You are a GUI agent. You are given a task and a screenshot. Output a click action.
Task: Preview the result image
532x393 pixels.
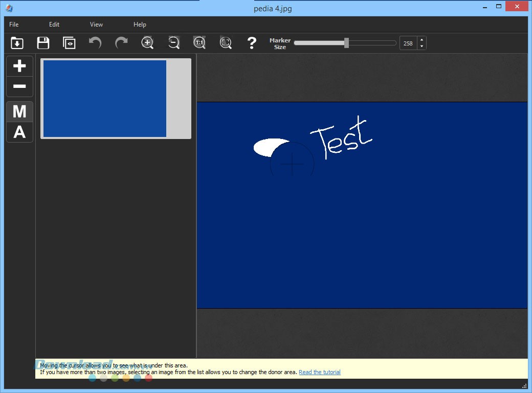[69, 43]
